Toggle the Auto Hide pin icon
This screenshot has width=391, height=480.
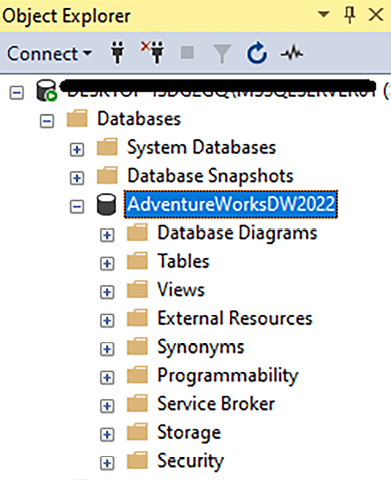pos(350,15)
